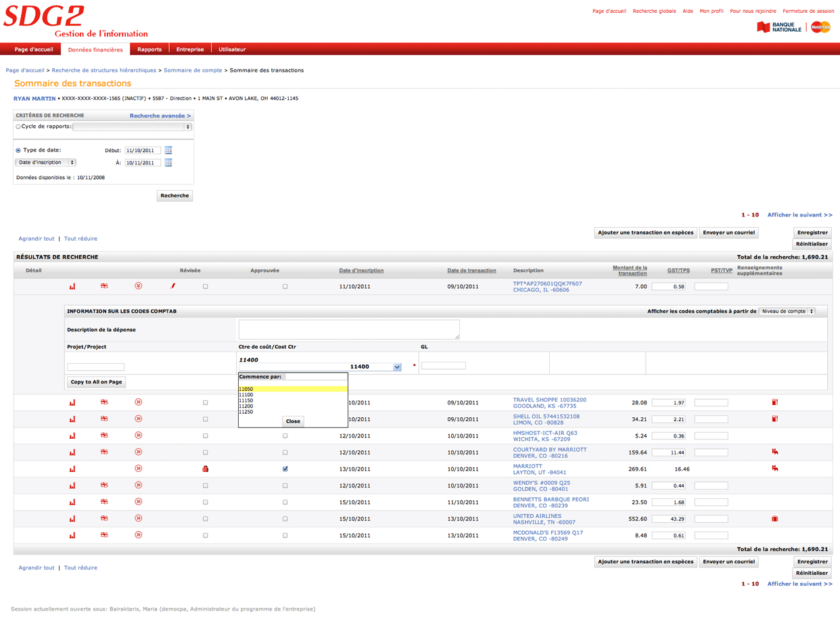Click the bar chart icon for Travel Shoppe
This screenshot has width=840, height=618.
tap(72, 402)
